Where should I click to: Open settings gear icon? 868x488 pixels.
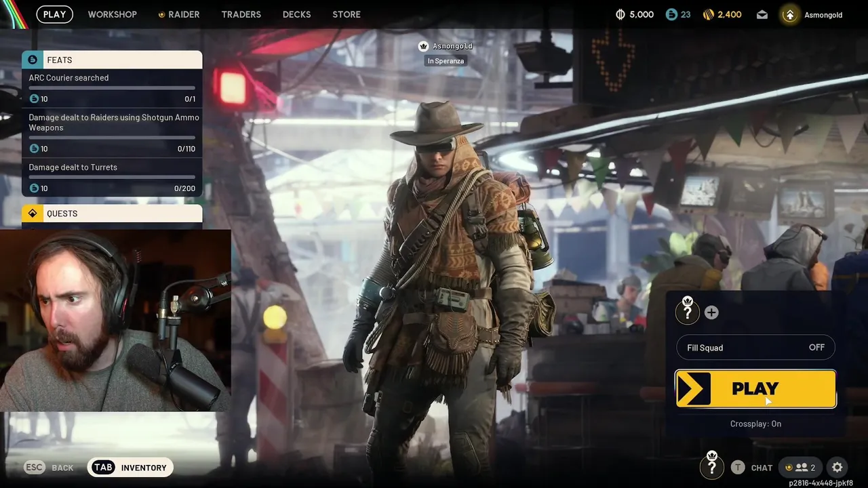(x=837, y=467)
